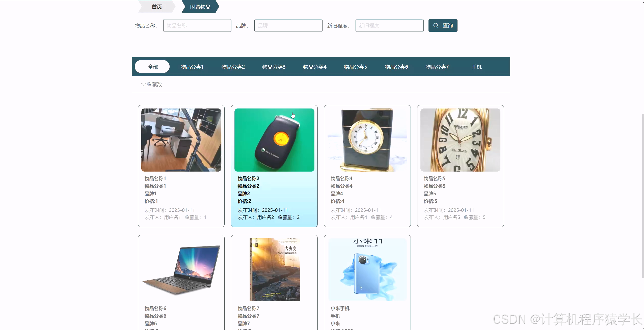
Task: Open the black desk clock image
Action: (x=367, y=140)
